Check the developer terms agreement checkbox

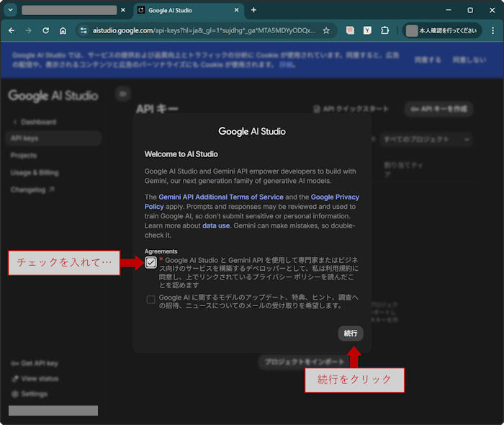pyautogui.click(x=150, y=262)
